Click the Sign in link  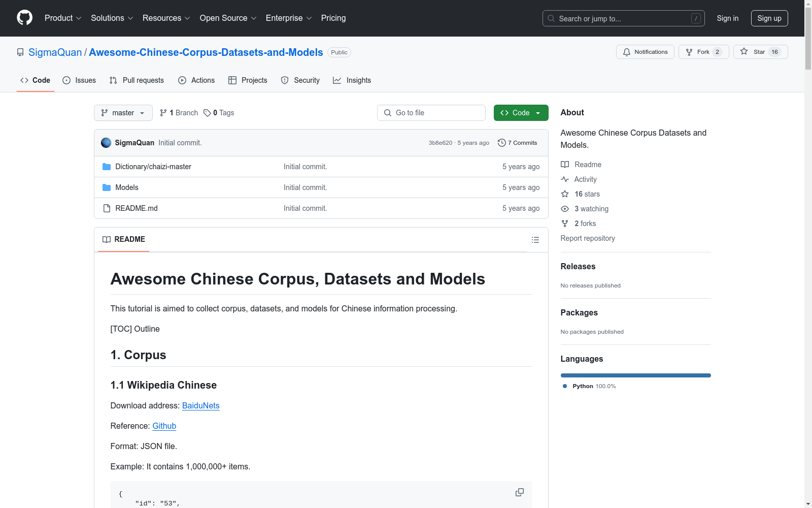[728, 18]
